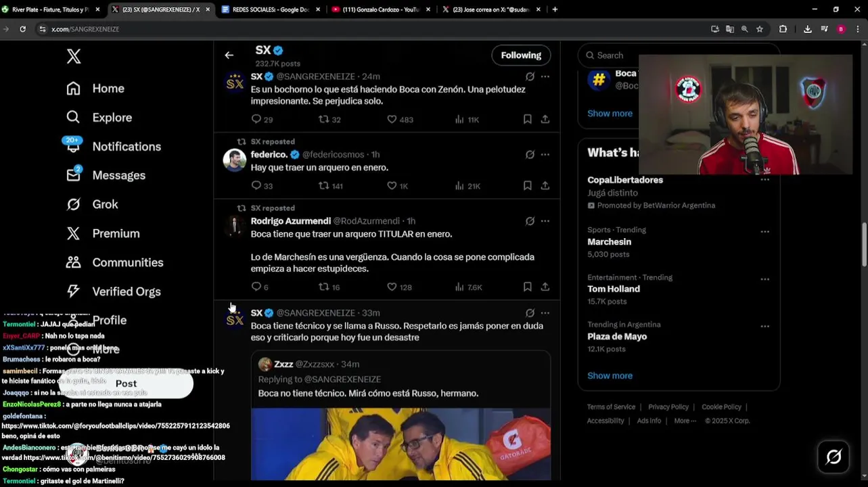The height and width of the screenshot is (487, 868).
Task: Click the Following button on SX profile
Action: (x=521, y=55)
